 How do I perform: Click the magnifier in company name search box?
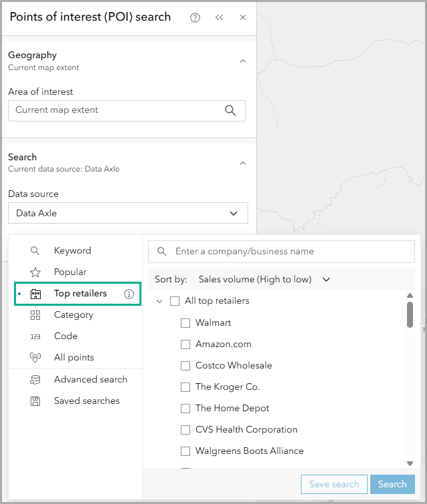coord(162,252)
